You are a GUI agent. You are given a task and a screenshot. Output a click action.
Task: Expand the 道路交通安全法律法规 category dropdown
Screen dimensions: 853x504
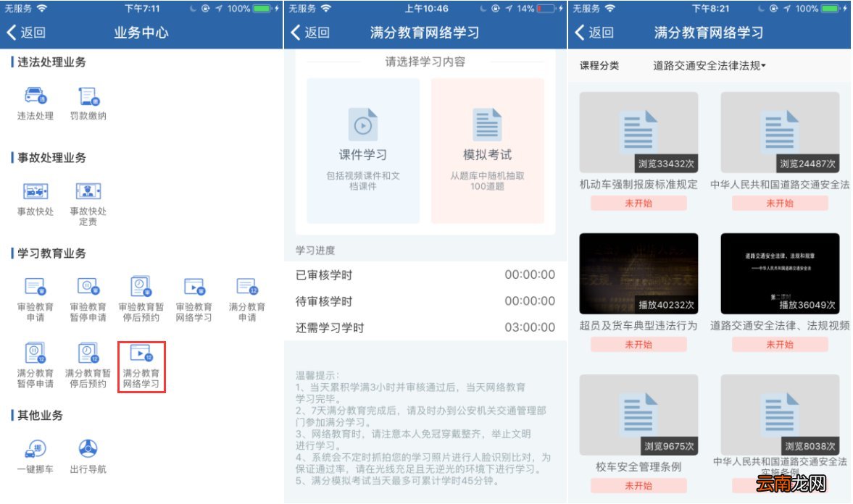pyautogui.click(x=710, y=66)
